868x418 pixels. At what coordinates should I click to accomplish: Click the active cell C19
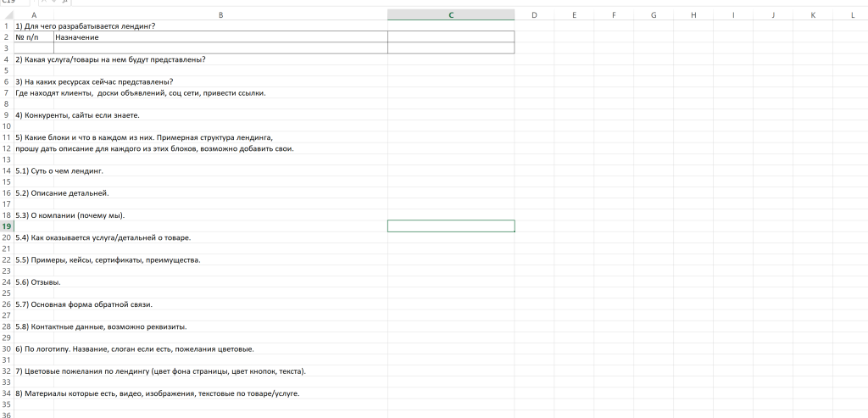(450, 226)
